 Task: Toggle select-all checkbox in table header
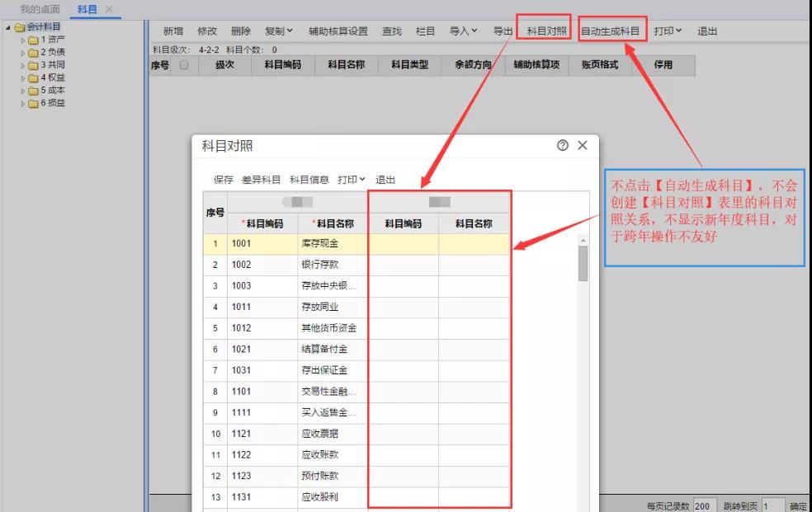click(184, 64)
